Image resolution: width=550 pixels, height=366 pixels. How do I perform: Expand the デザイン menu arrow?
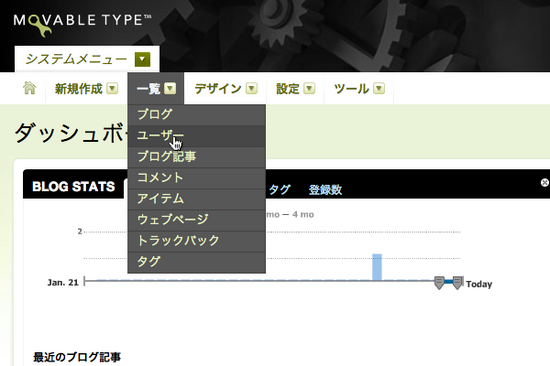(x=251, y=88)
